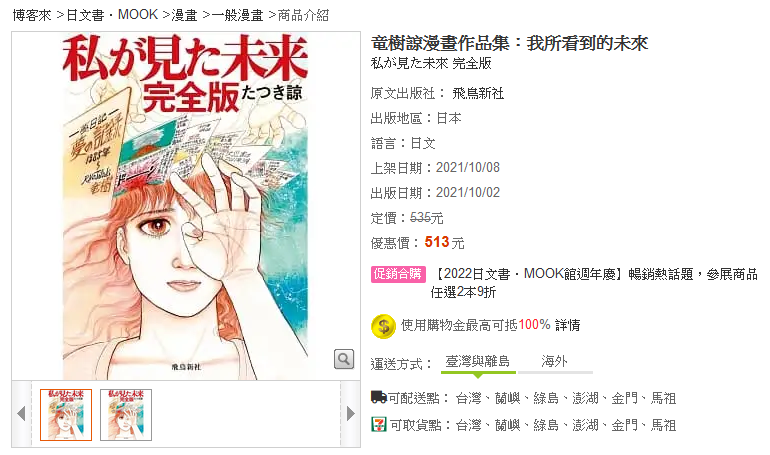Select the first cover thumbnail
The width and height of the screenshot is (770, 455).
coord(66,415)
